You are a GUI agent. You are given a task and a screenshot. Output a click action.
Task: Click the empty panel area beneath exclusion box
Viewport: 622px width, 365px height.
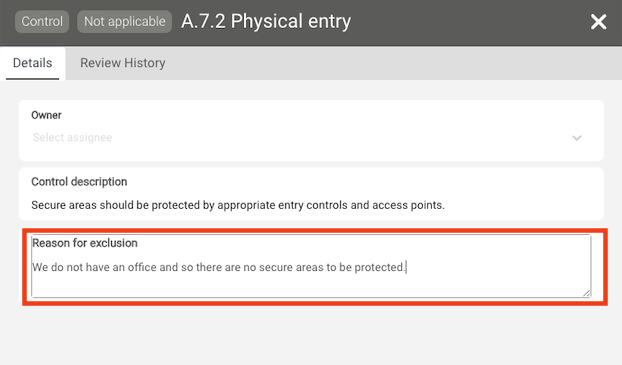[311, 335]
